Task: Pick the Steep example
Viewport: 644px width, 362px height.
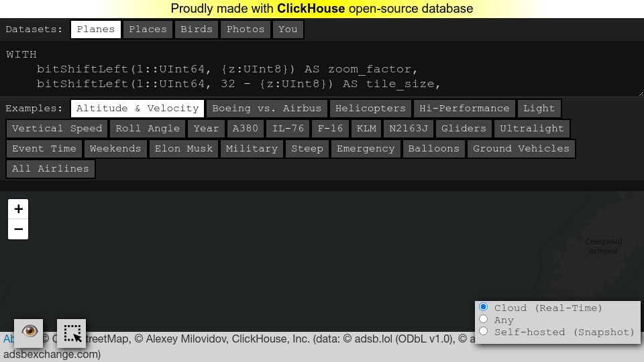Action: point(307,149)
